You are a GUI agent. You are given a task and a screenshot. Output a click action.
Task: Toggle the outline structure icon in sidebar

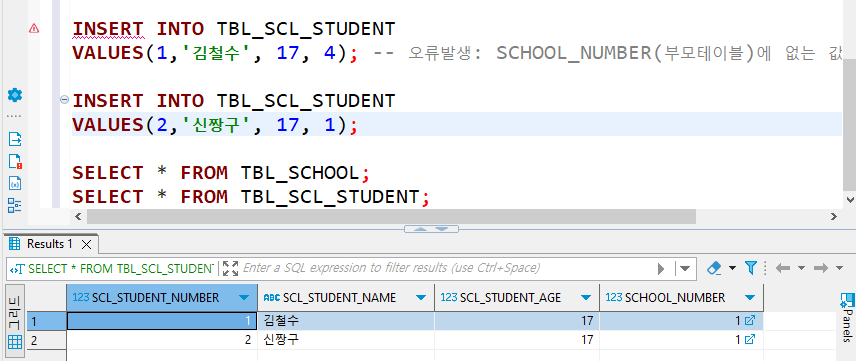15,205
